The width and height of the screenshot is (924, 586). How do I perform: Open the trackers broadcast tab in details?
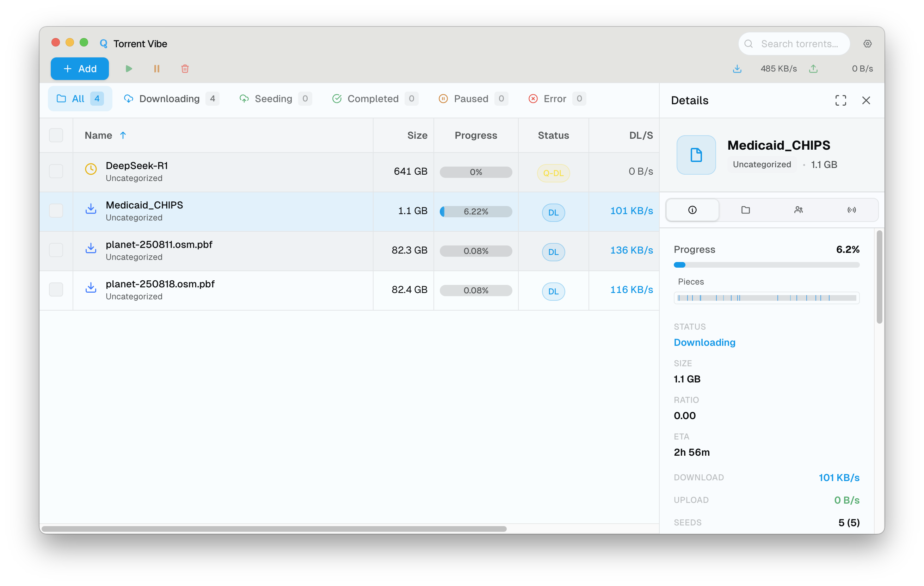pos(851,210)
